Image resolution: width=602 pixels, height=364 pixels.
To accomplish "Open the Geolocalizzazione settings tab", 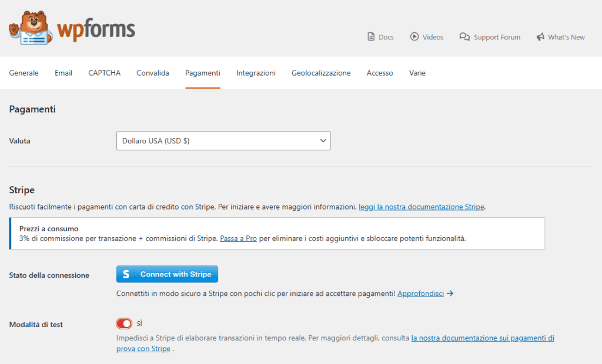I will [321, 73].
